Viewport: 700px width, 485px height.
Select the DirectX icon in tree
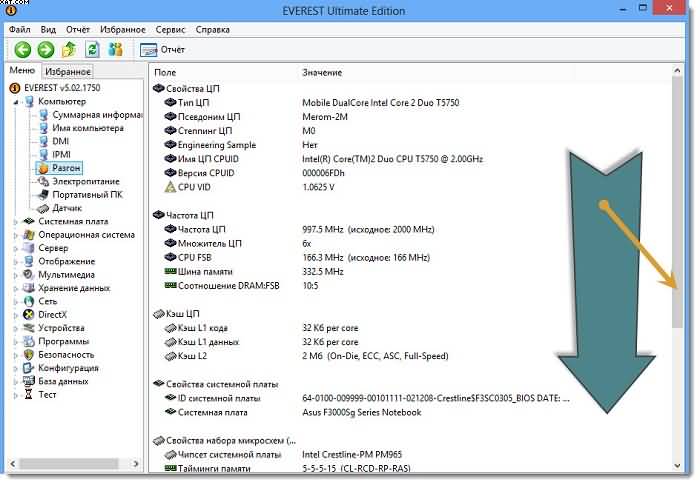pyautogui.click(x=28, y=315)
